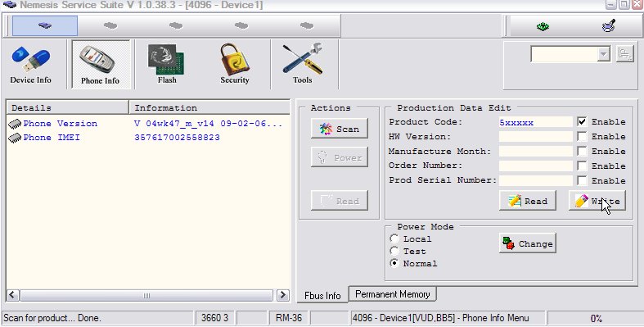
Task: Open the Device Info section
Action: click(31, 65)
